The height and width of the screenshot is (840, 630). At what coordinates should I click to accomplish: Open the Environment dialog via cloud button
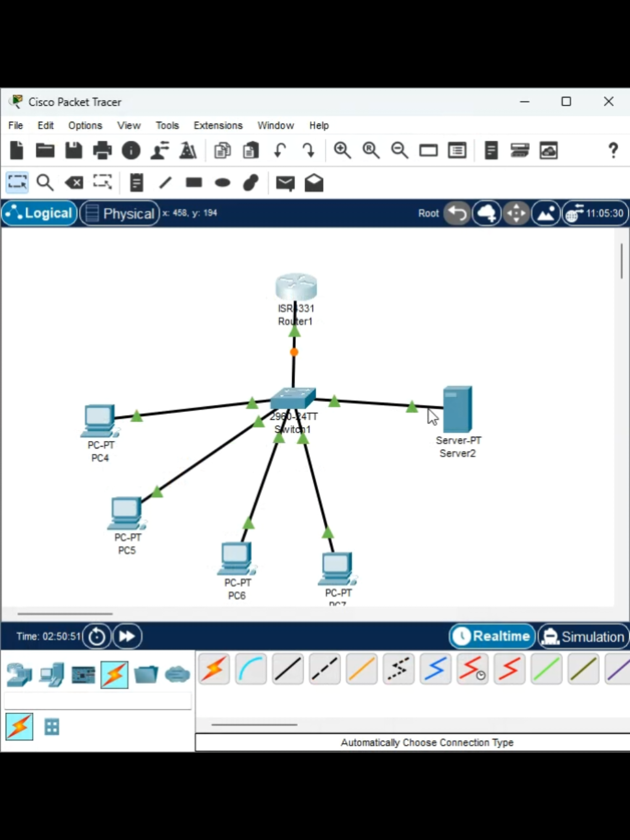[487, 213]
